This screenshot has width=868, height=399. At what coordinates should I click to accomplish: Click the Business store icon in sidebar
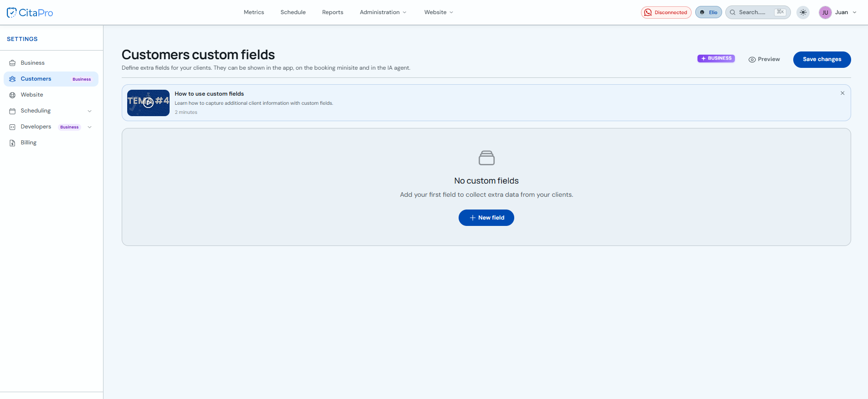(12, 63)
